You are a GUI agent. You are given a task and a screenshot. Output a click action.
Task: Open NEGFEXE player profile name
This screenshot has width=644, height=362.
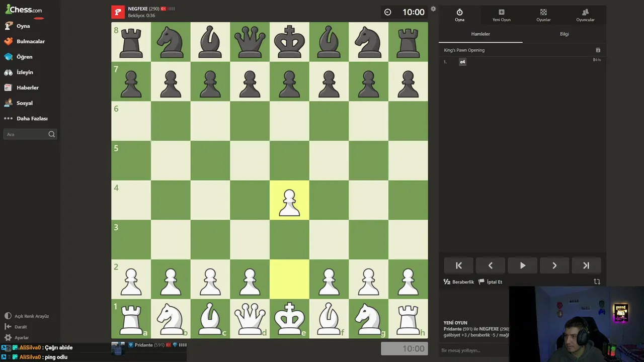[x=137, y=9]
